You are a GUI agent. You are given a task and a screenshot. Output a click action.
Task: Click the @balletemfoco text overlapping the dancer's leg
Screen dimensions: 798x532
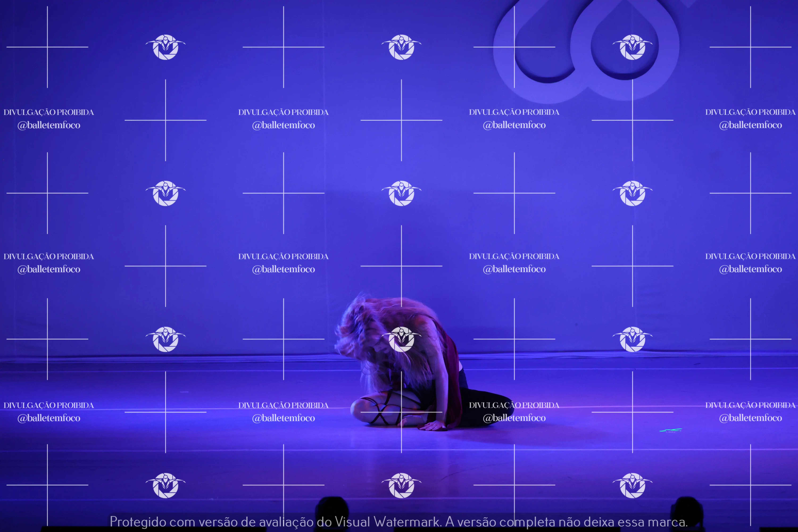point(514,418)
